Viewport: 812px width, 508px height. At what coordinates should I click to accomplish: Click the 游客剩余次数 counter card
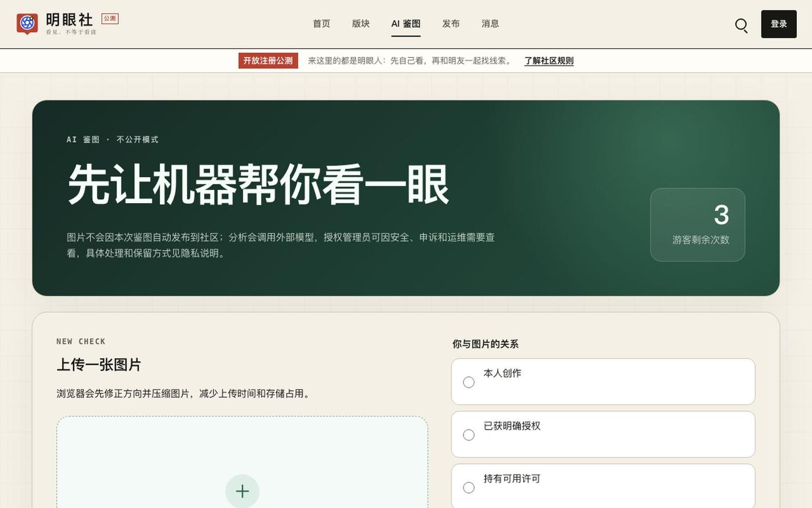click(698, 225)
